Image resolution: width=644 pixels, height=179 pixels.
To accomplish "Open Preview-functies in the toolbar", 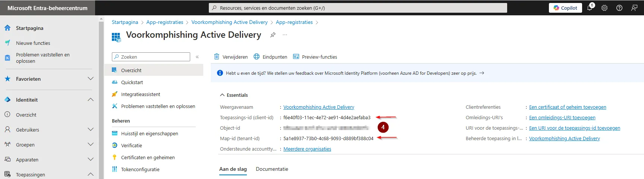I will 315,57.
